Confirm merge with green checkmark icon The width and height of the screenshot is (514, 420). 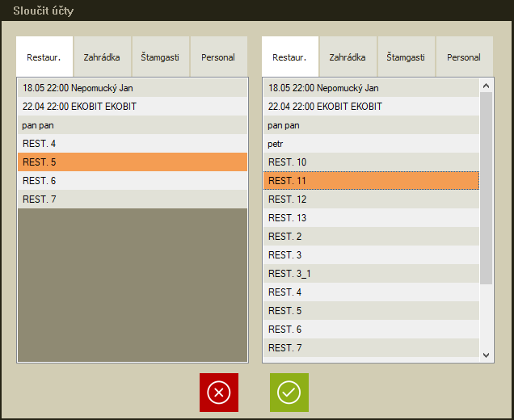pos(289,393)
